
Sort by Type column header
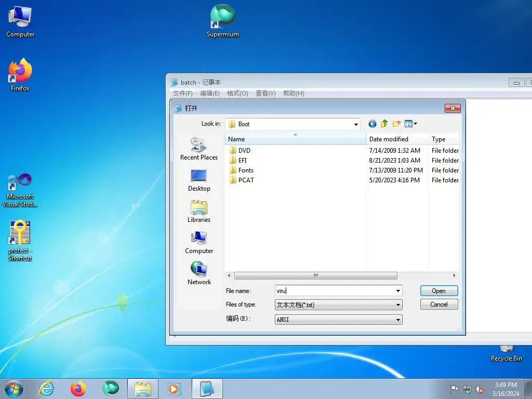pos(444,139)
